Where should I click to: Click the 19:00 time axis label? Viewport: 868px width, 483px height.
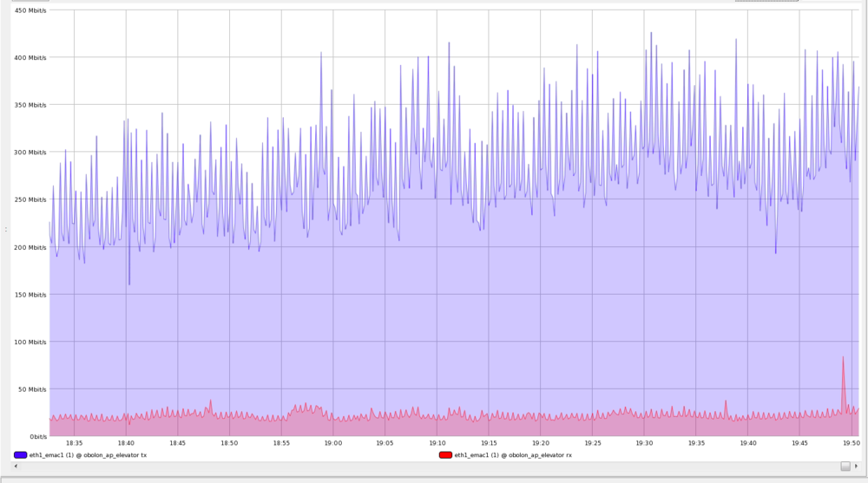tap(332, 443)
